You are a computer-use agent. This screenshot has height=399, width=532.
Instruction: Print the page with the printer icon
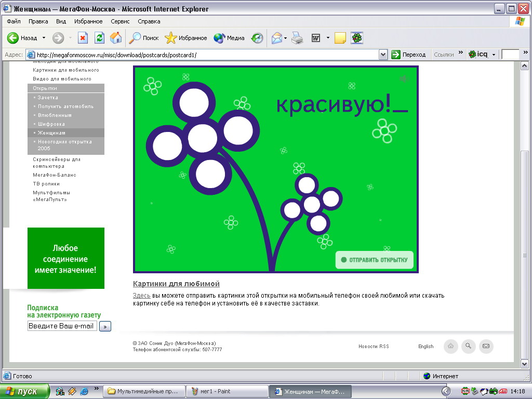(298, 38)
